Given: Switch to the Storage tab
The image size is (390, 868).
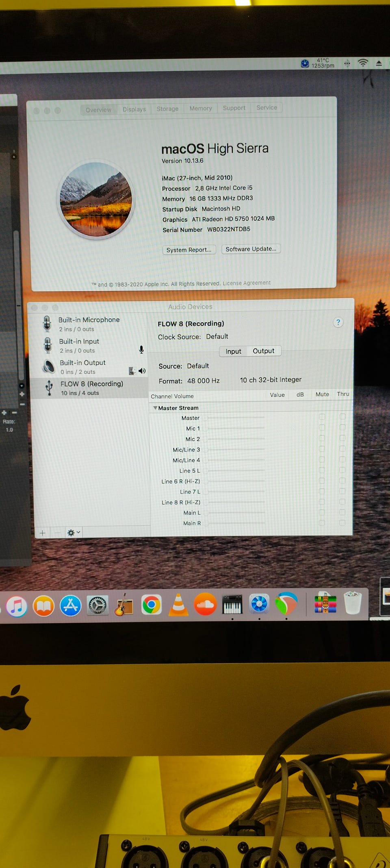Looking at the screenshot, I should [x=167, y=109].
